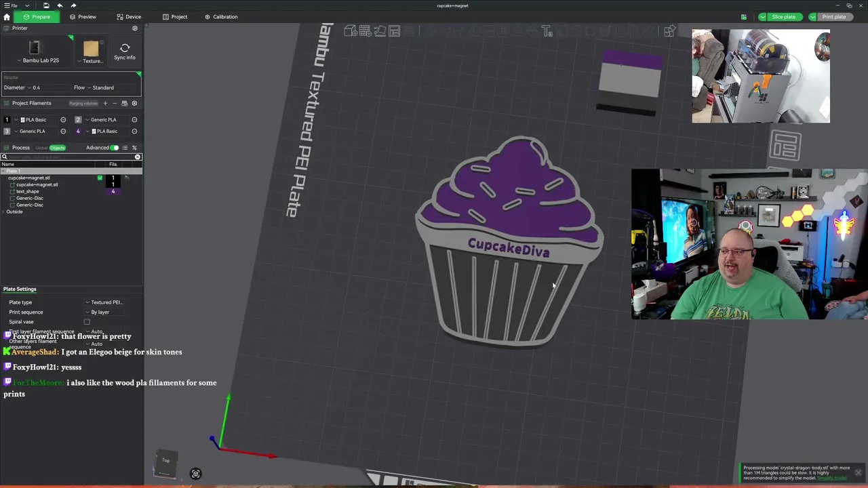
Task: Close the processing model warning notification
Action: (x=858, y=472)
